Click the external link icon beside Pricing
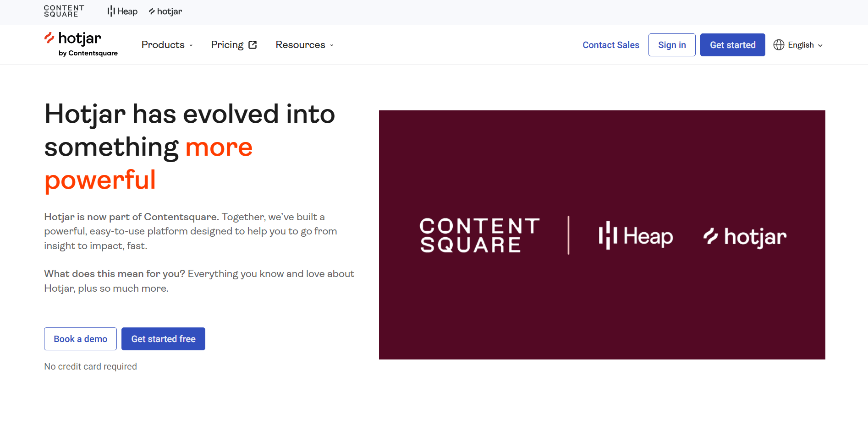The height and width of the screenshot is (430, 868). [253, 45]
